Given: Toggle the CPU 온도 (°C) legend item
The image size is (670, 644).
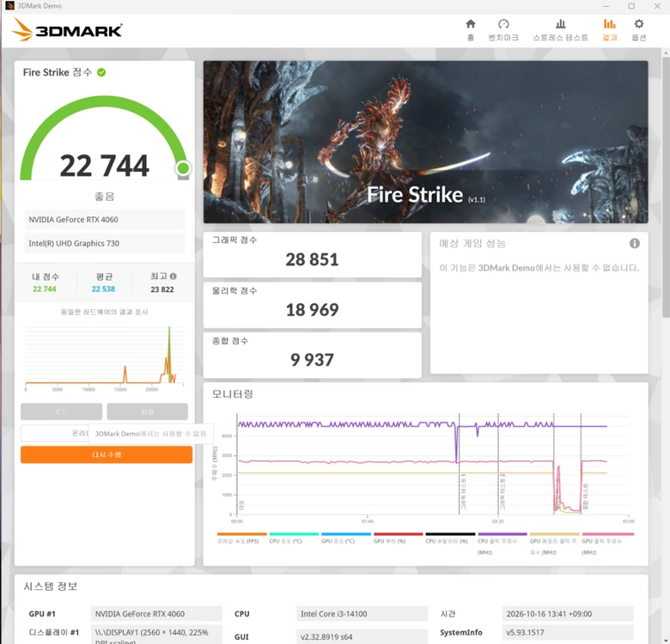Looking at the screenshot, I should point(294,538).
